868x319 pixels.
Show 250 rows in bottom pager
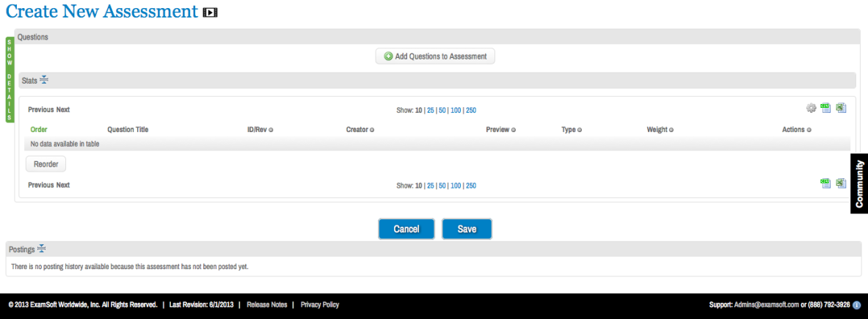(470, 186)
